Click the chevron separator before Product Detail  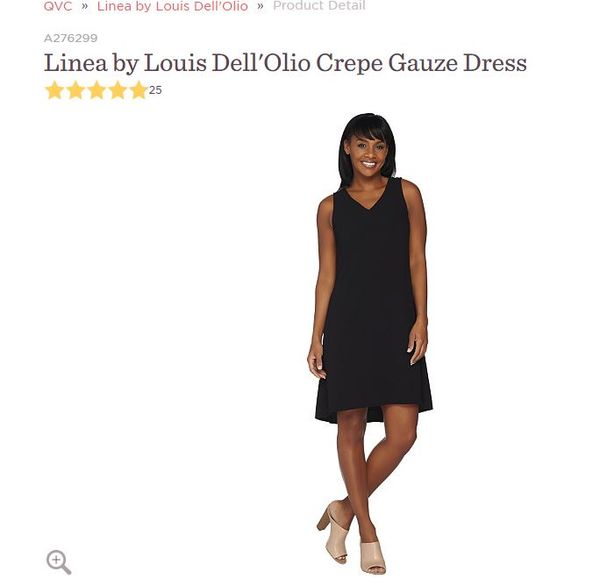click(260, 6)
